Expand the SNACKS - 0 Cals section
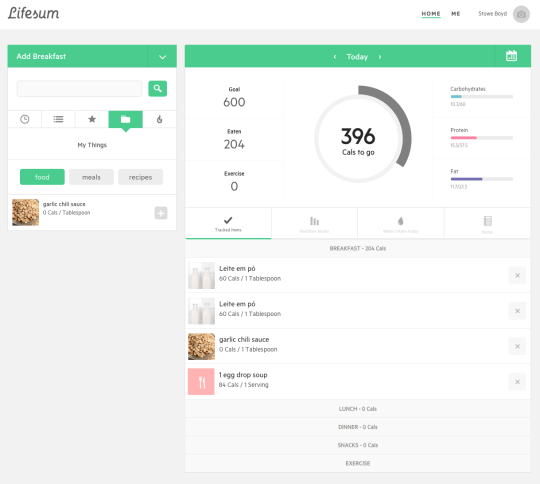The width and height of the screenshot is (540, 484). pos(357,445)
